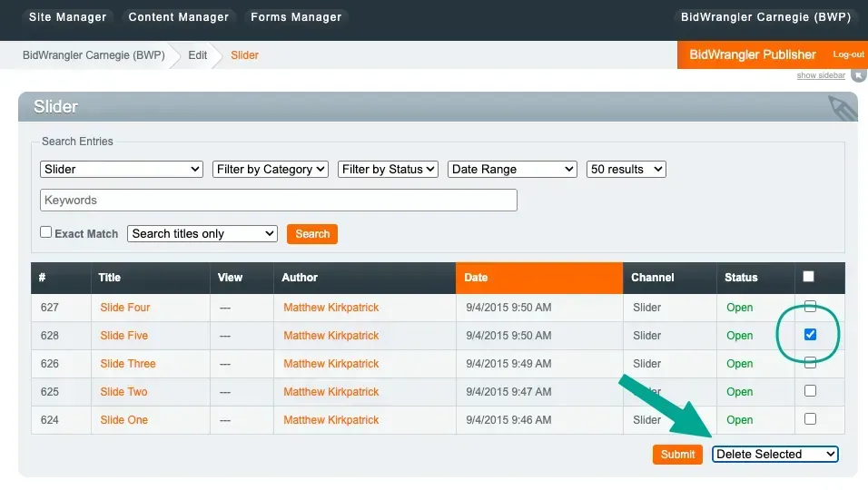Sort by the Date column header
868x490 pixels.
[x=539, y=278]
